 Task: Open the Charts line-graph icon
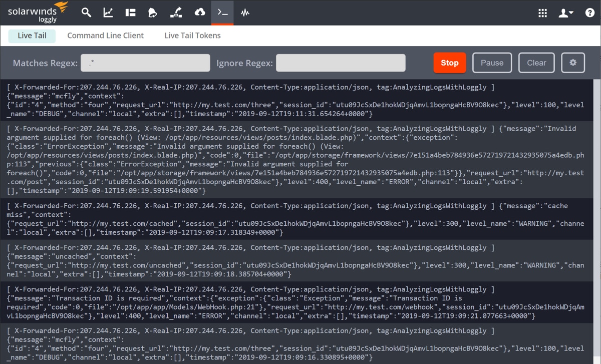[108, 13]
